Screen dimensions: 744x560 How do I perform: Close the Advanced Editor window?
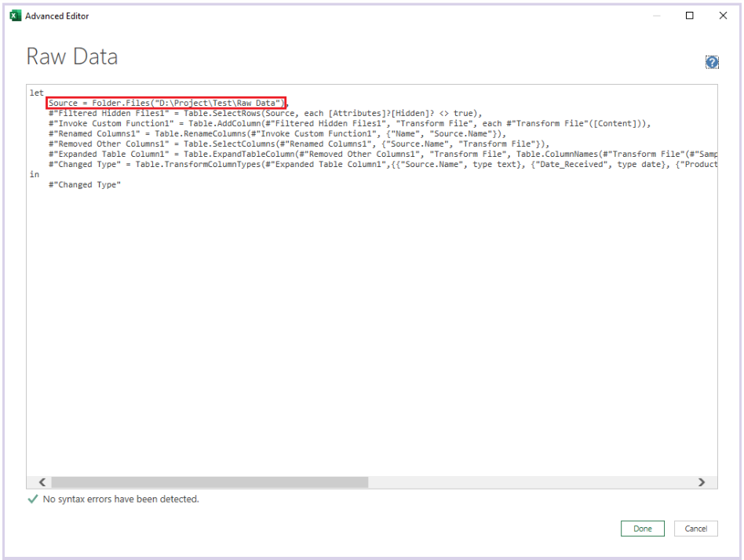click(x=723, y=16)
